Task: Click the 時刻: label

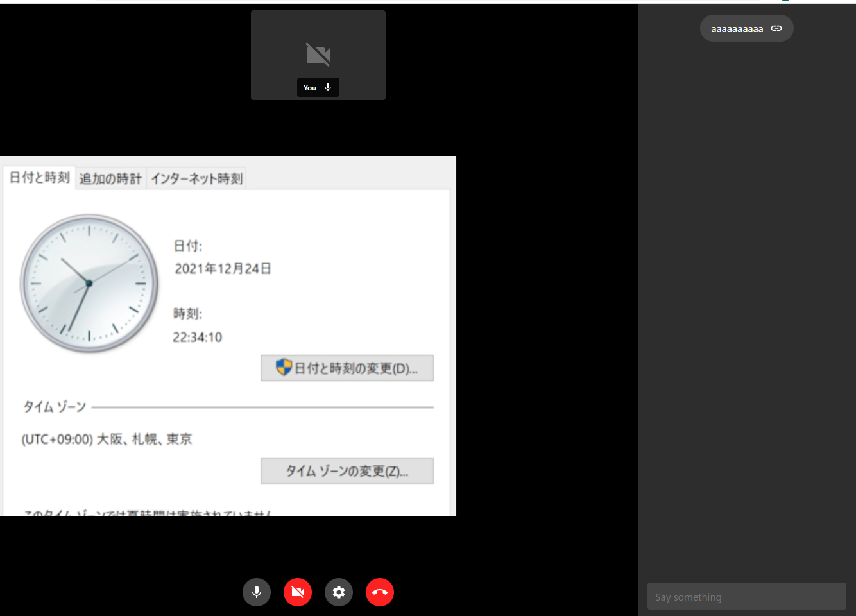Action: [x=187, y=314]
